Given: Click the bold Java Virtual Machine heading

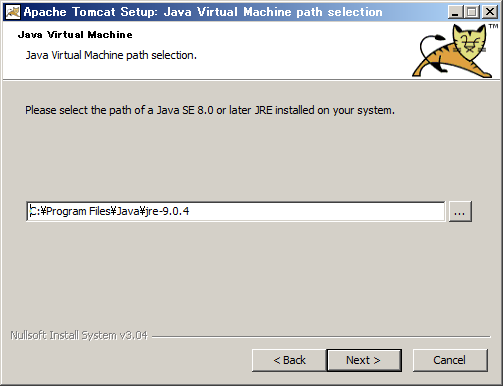Looking at the screenshot, I should [x=75, y=35].
